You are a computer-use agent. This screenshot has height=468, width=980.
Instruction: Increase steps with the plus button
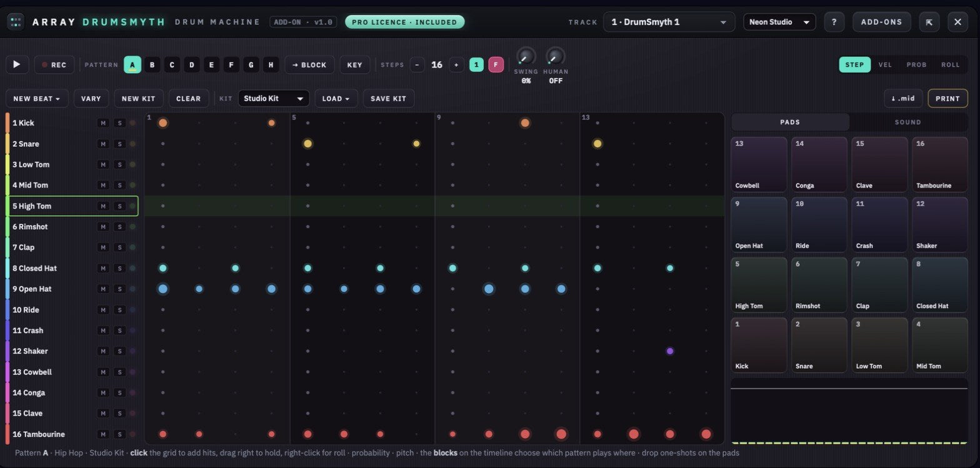(456, 64)
